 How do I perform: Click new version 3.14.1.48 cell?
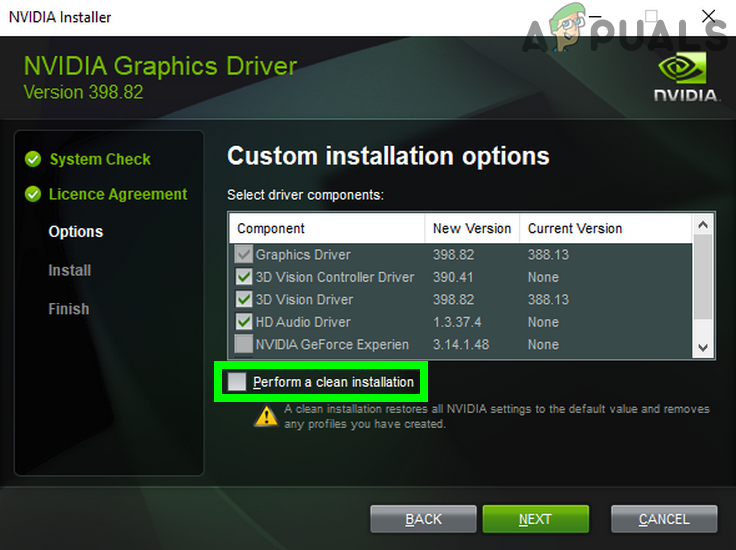pyautogui.click(x=461, y=344)
